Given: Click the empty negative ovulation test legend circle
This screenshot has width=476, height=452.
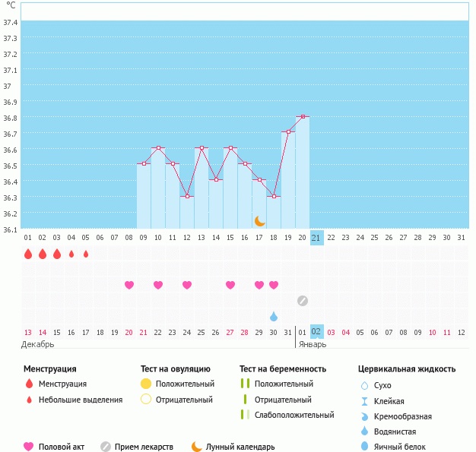Looking at the screenshot, I should [x=146, y=400].
